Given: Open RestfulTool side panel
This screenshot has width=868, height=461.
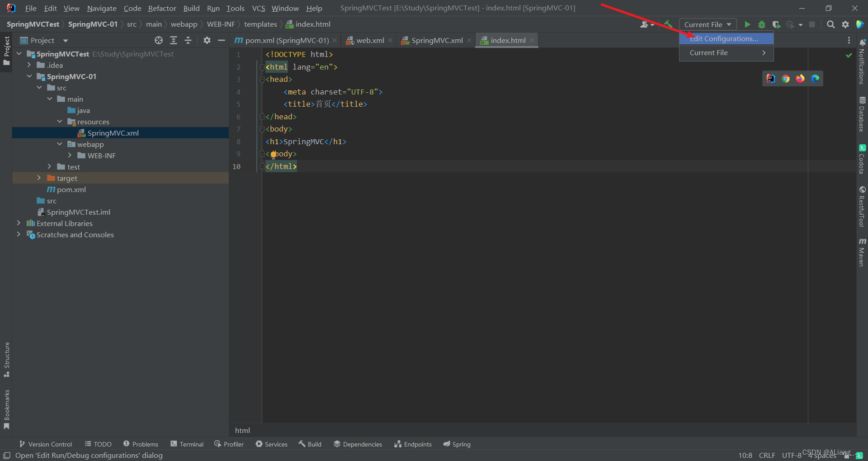Looking at the screenshot, I should [862, 206].
